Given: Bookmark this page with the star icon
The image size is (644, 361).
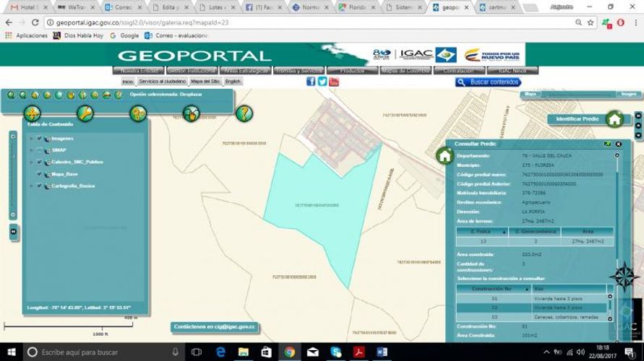Looking at the screenshot, I should pos(591,22).
